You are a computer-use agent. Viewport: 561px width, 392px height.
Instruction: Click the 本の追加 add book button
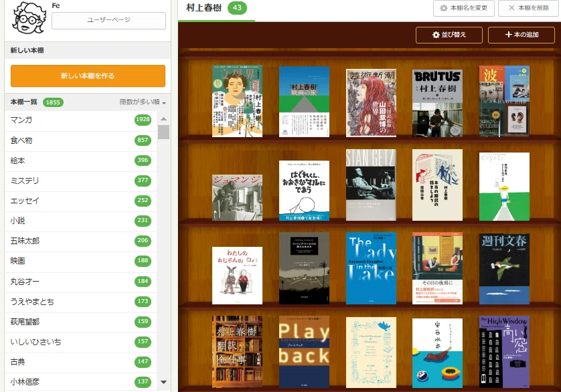coord(522,35)
